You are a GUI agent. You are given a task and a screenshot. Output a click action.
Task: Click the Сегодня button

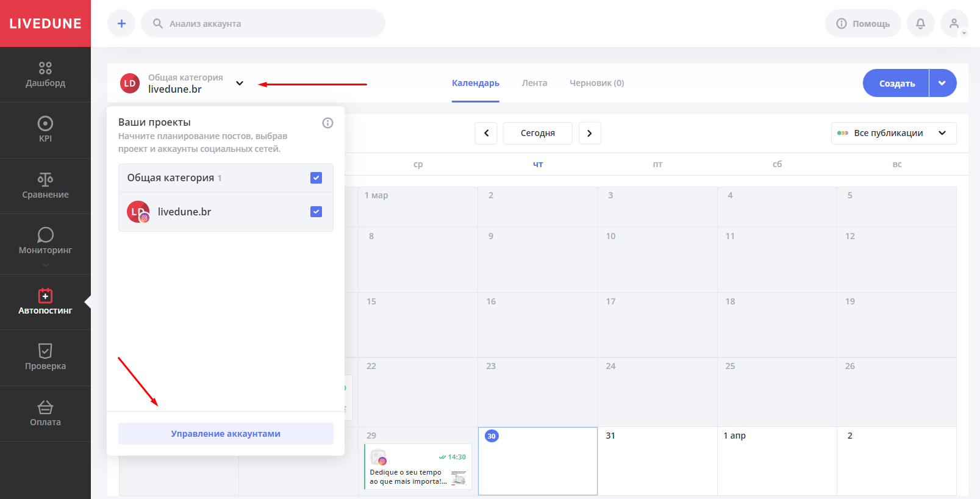pos(538,133)
